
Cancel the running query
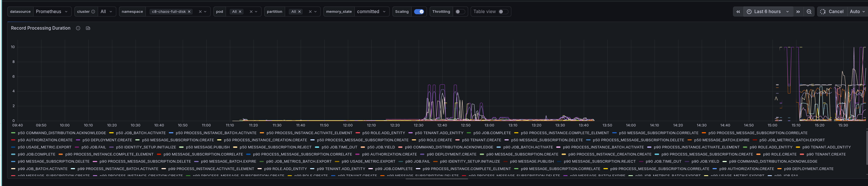pos(832,11)
